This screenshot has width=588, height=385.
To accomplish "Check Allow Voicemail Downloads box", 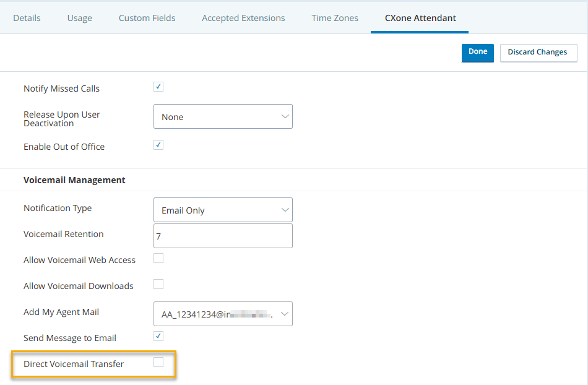I will pos(158,284).
